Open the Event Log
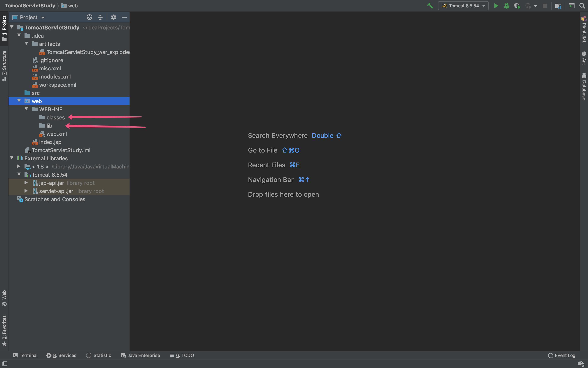 (562, 355)
